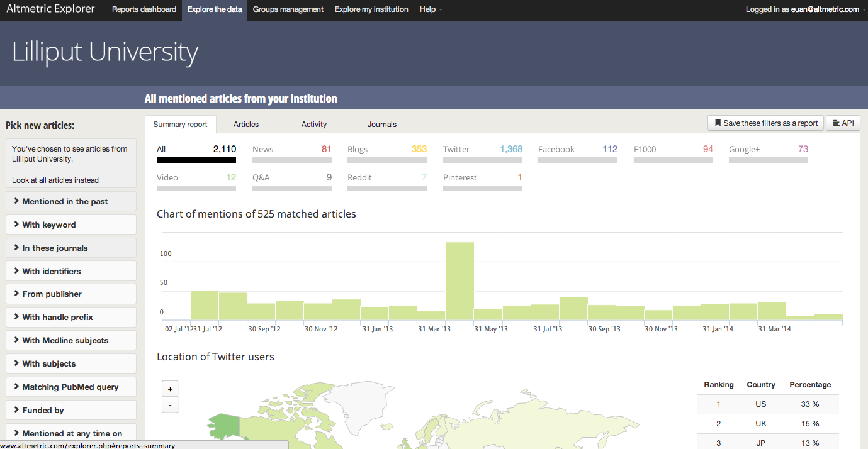Screen dimensions: 868x449
Task: Expand the With handle prefix filter
Action: 71,317
